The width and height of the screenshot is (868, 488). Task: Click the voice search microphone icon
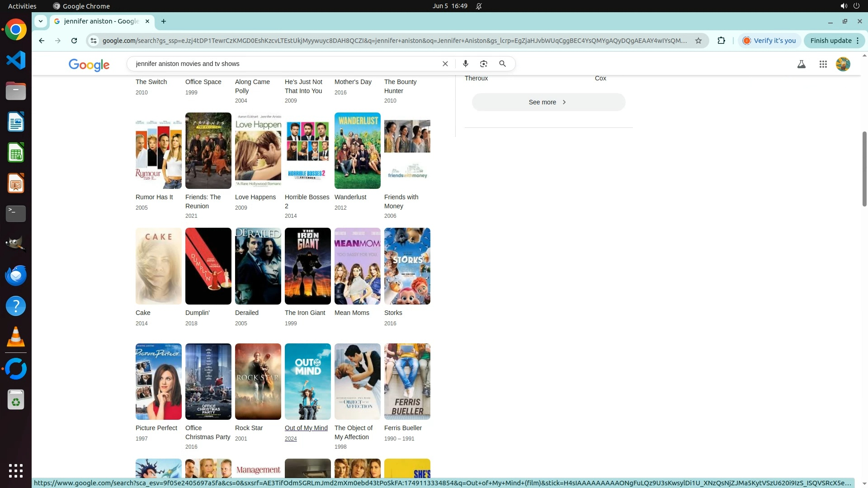click(465, 64)
